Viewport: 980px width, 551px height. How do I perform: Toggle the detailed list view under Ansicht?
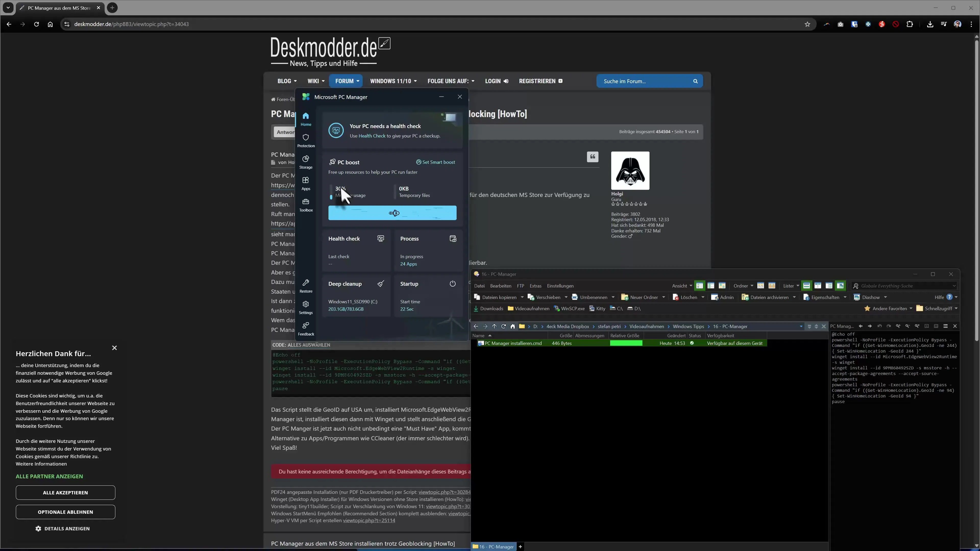tap(700, 286)
